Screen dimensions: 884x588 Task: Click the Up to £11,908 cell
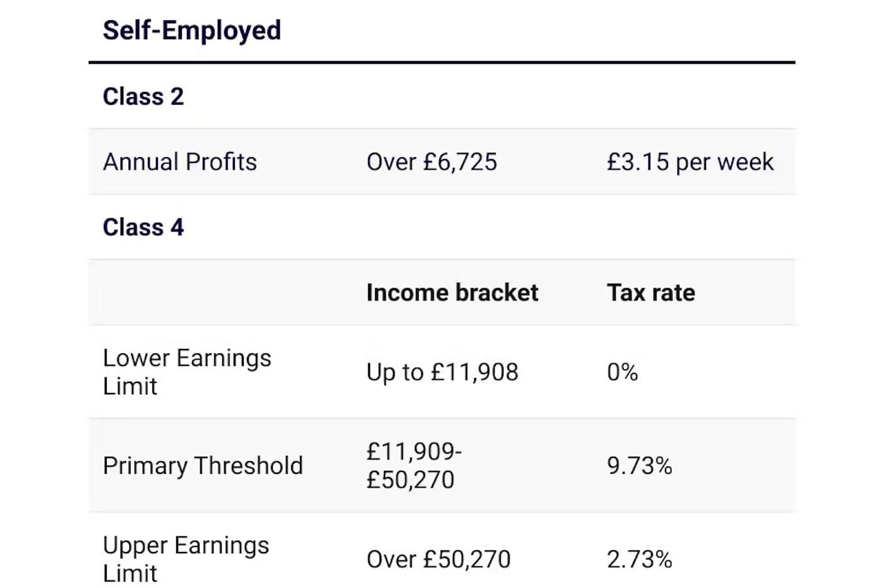tap(442, 372)
